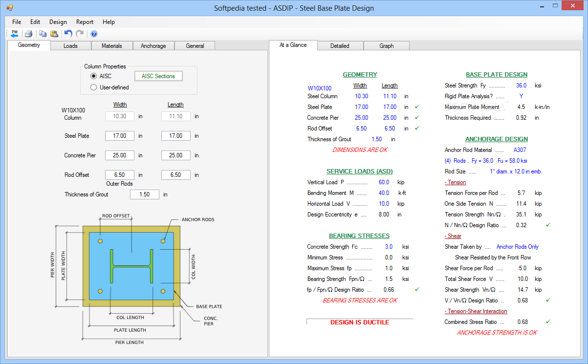Switch to the Graph tab

tap(387, 46)
